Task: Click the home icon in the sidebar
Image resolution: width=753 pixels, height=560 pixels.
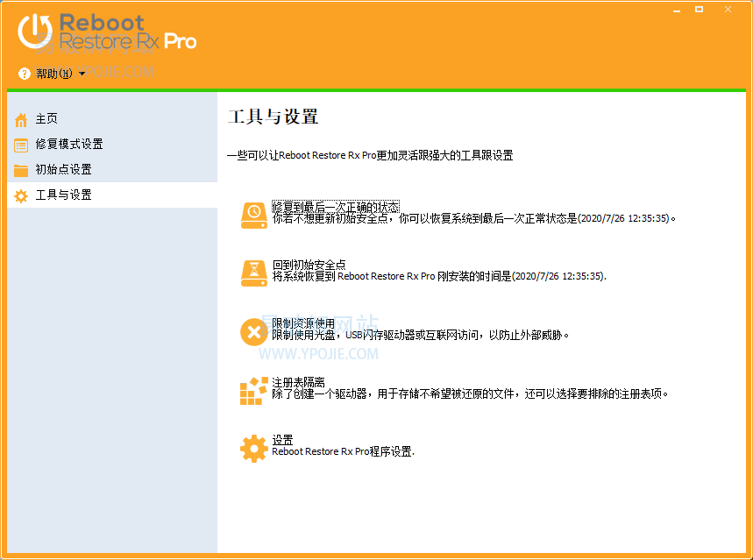Action: pos(19,118)
